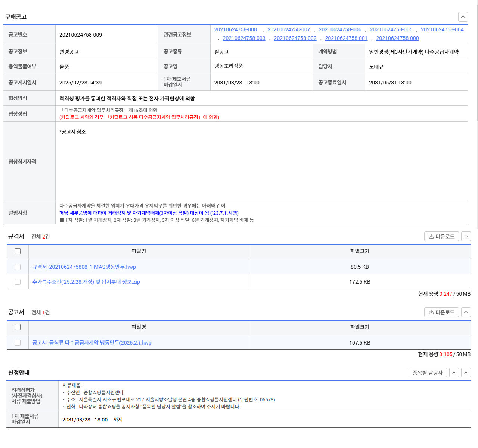Image resolution: width=478 pixels, height=448 pixels.
Task: Open the 공고서_급식류 다수공급자계약 hwp file
Action: 92,343
